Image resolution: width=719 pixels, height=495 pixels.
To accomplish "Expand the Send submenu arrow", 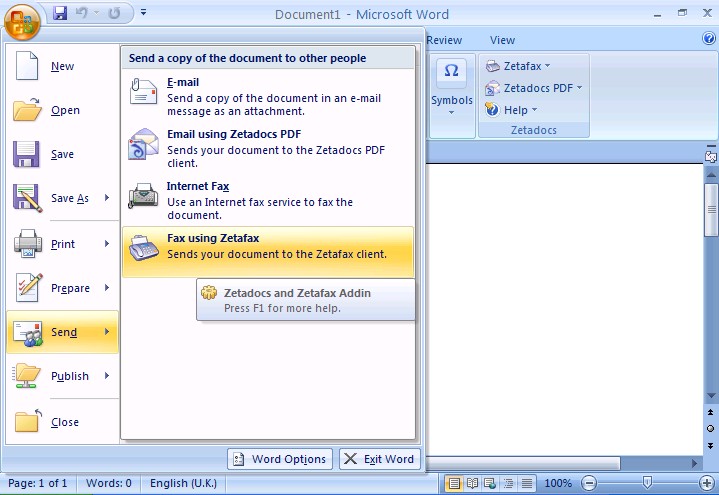I will (x=107, y=332).
